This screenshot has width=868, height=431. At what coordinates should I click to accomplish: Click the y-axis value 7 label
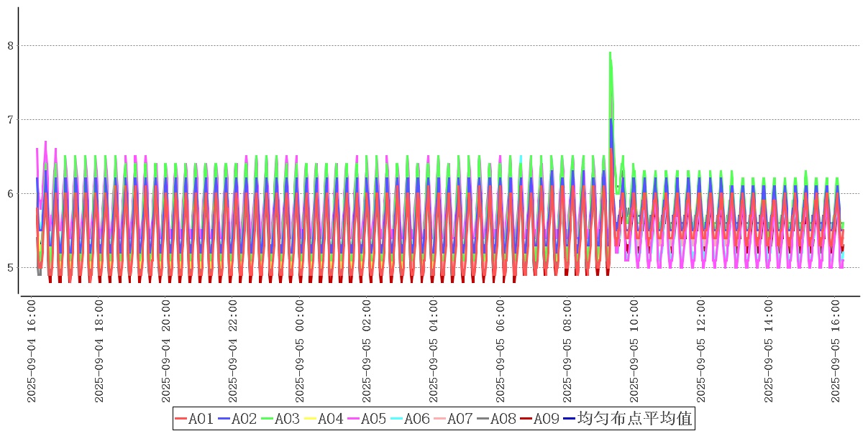pyautogui.click(x=10, y=120)
